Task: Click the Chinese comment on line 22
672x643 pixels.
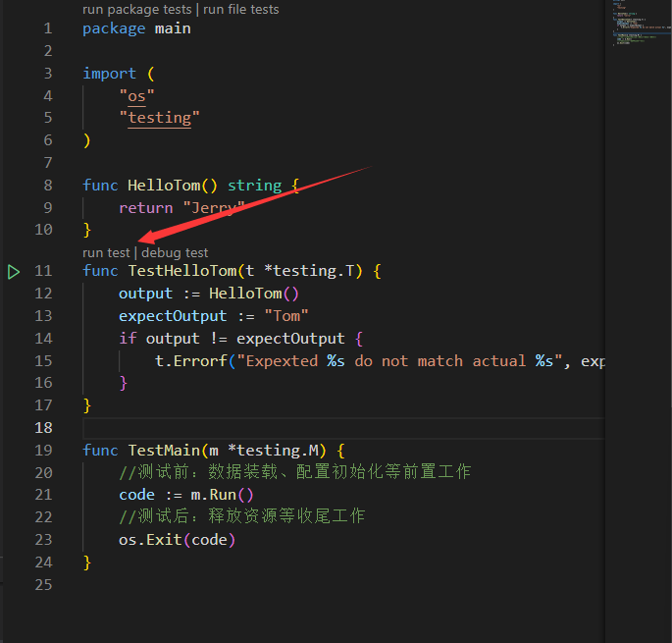Action: point(241,516)
